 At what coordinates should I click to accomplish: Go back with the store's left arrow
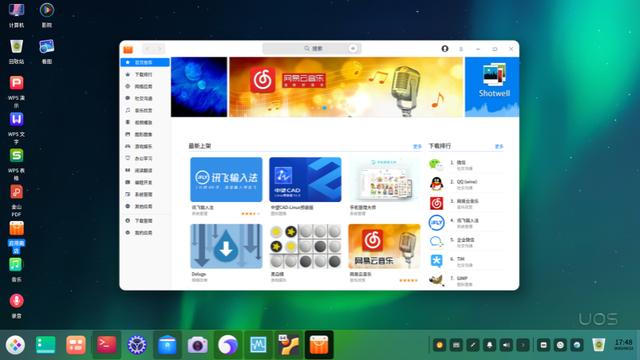point(148,49)
